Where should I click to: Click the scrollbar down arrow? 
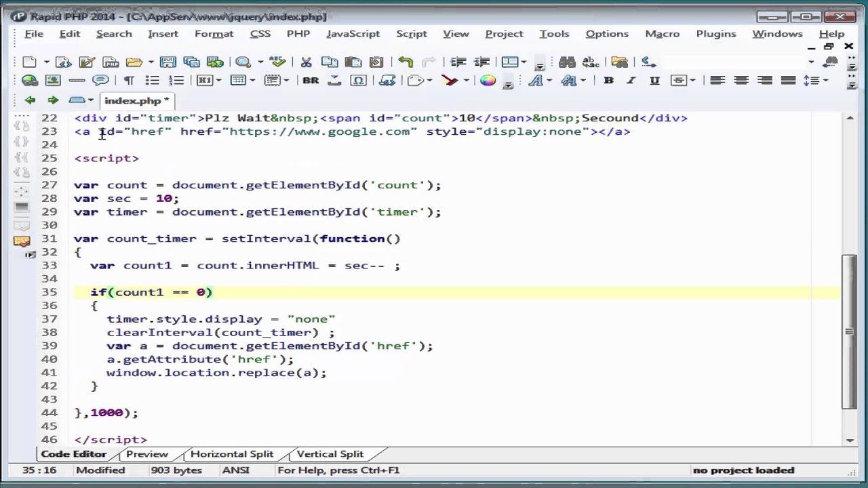pos(849,441)
